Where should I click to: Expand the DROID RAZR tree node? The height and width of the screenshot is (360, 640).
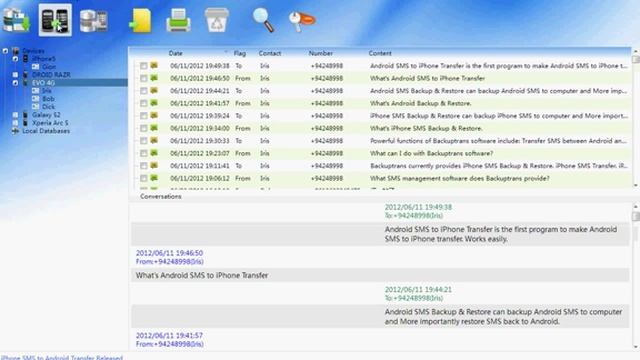pyautogui.click(x=15, y=75)
